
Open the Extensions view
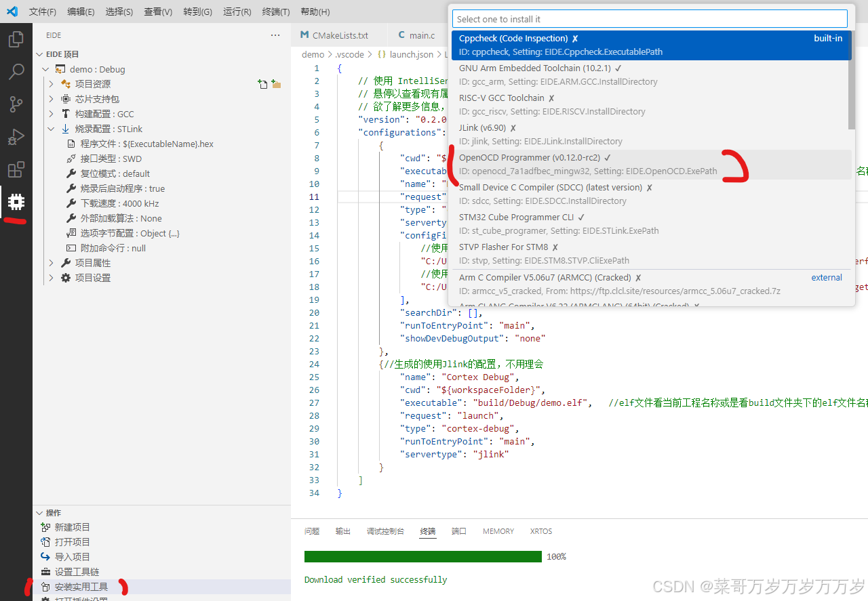coord(16,169)
